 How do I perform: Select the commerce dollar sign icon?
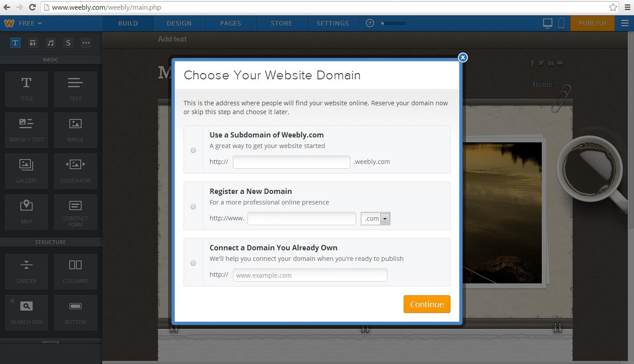pyautogui.click(x=68, y=43)
